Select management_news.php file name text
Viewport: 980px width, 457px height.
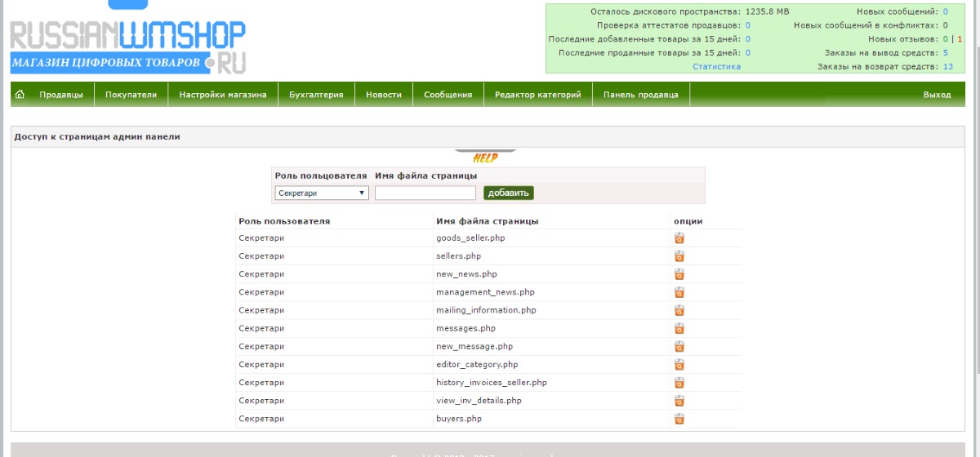(x=485, y=292)
